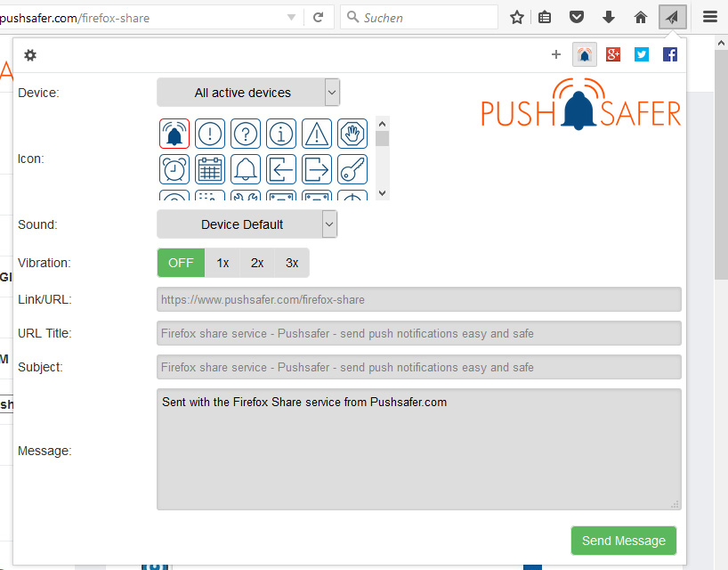Set vibration to 1x
Viewport: 728px width, 570px height.
pyautogui.click(x=222, y=263)
